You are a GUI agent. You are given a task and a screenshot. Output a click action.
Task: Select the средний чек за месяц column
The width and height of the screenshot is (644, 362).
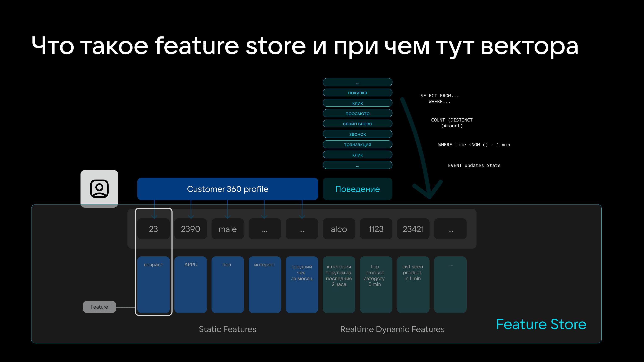(302, 285)
